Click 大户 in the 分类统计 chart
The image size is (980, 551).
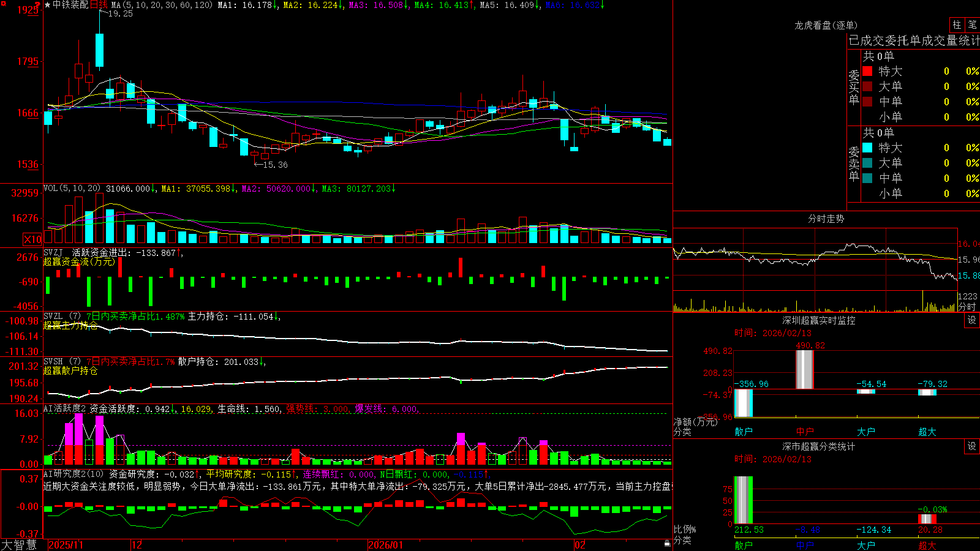[866, 545]
